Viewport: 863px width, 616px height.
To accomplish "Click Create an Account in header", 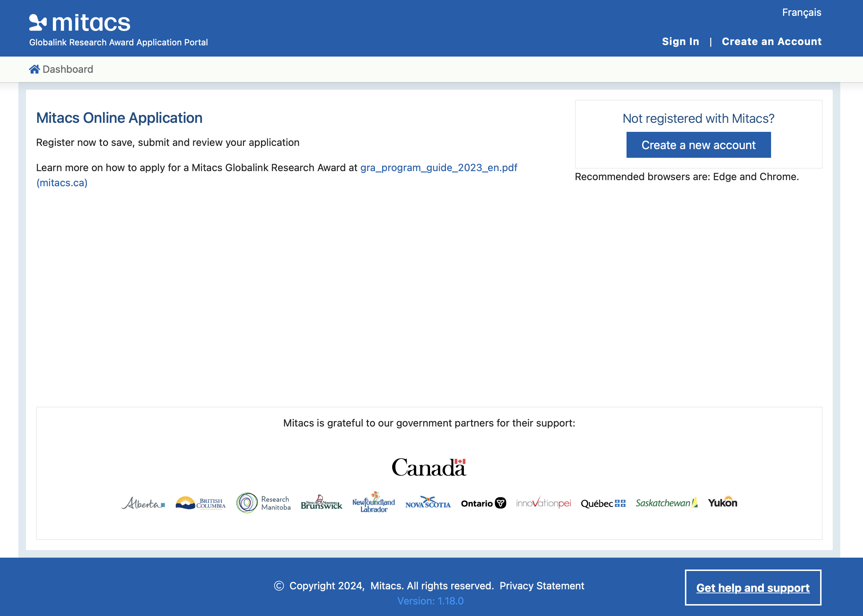I will (771, 41).
